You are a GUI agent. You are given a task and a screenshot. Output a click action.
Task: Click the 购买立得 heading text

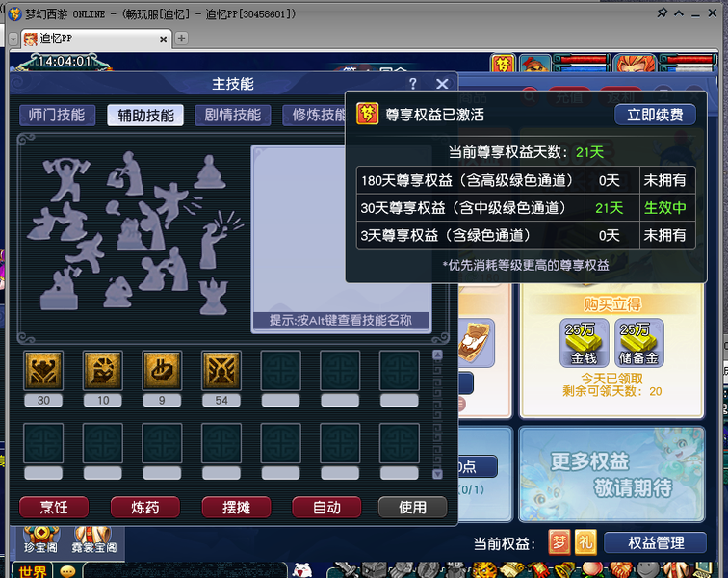pos(611,304)
